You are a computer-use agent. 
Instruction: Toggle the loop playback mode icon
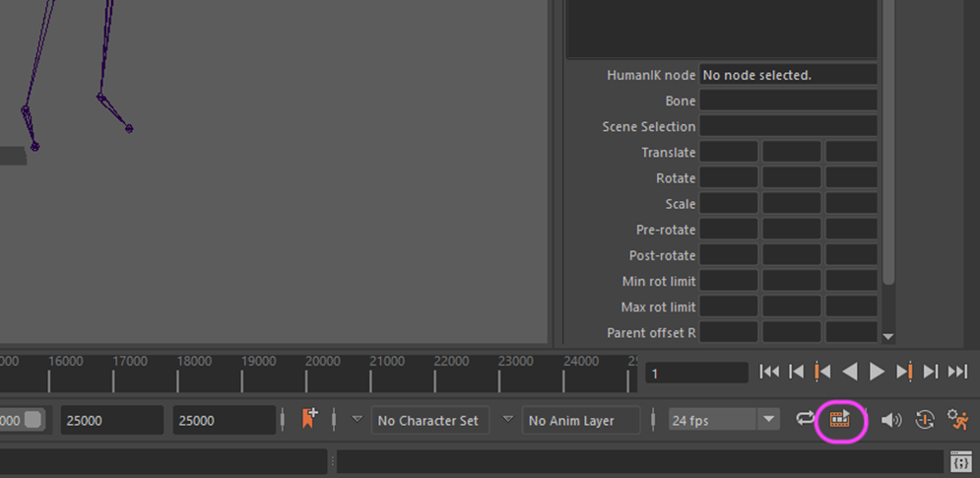(x=806, y=419)
